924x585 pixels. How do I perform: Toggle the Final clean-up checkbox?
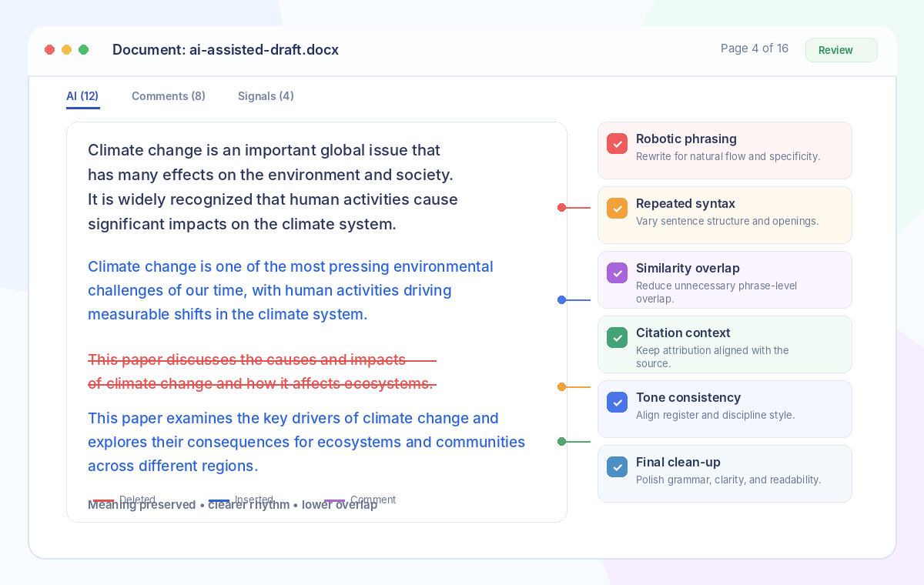[617, 467]
